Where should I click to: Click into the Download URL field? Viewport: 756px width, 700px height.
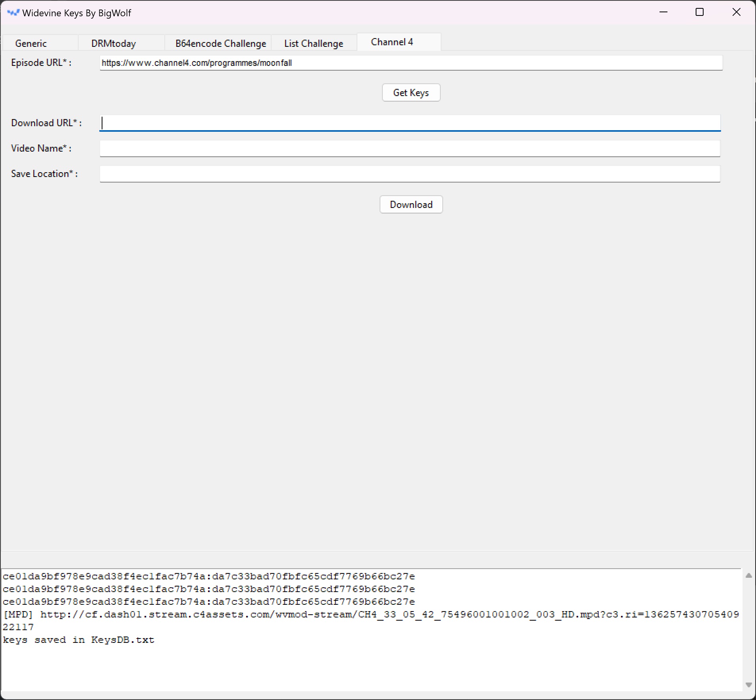(410, 123)
